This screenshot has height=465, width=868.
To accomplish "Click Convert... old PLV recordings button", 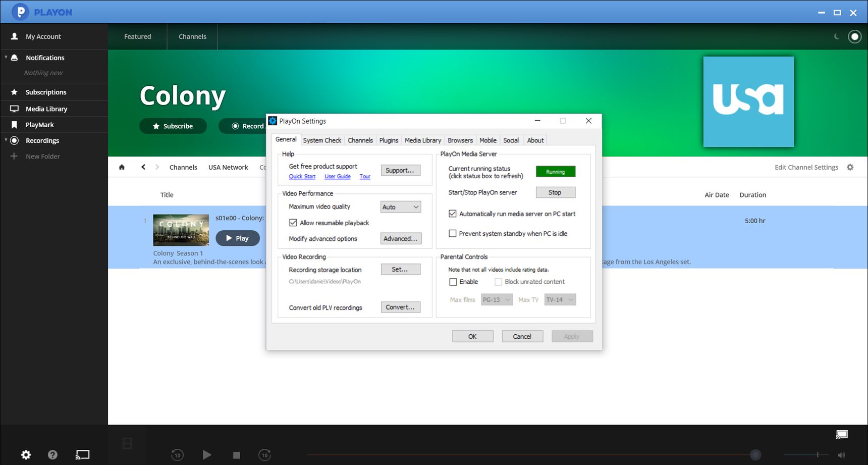I will pyautogui.click(x=401, y=307).
